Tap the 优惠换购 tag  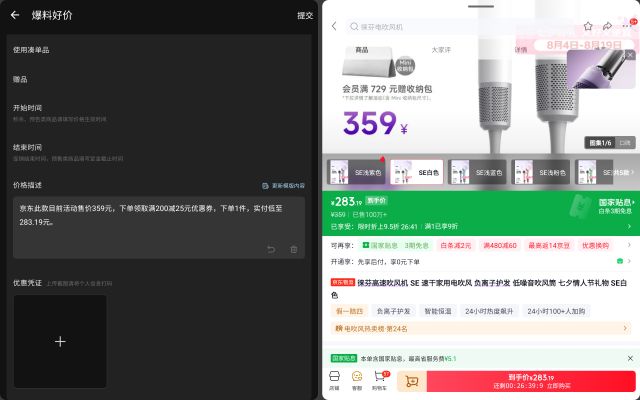pos(595,245)
